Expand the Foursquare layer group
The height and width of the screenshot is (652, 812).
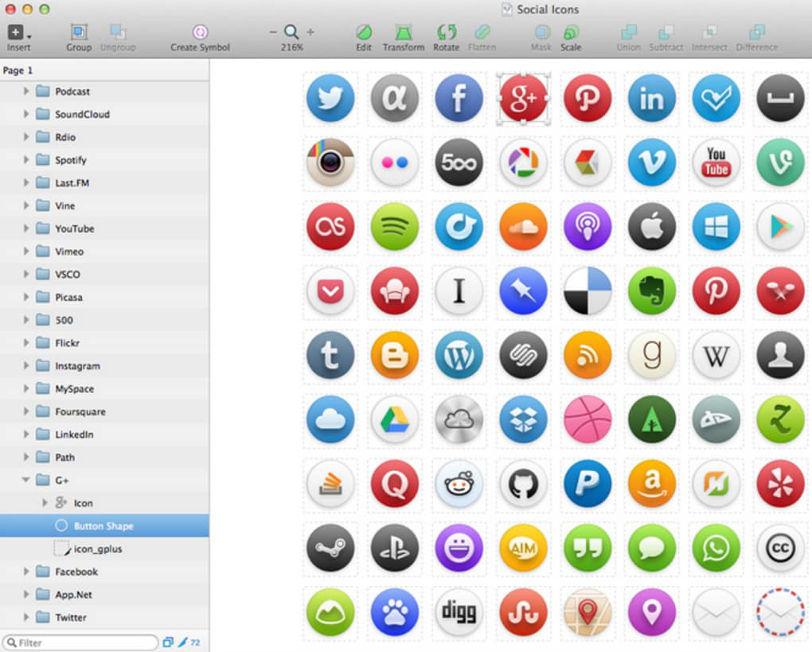point(26,412)
